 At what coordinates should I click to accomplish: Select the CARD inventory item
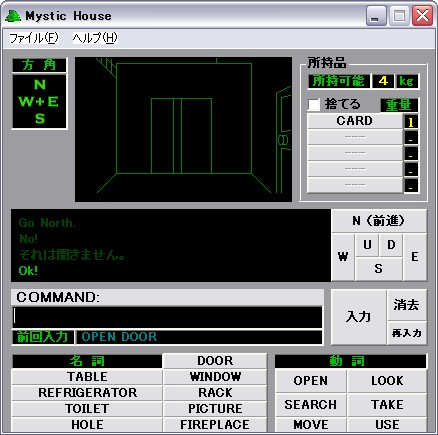point(355,121)
